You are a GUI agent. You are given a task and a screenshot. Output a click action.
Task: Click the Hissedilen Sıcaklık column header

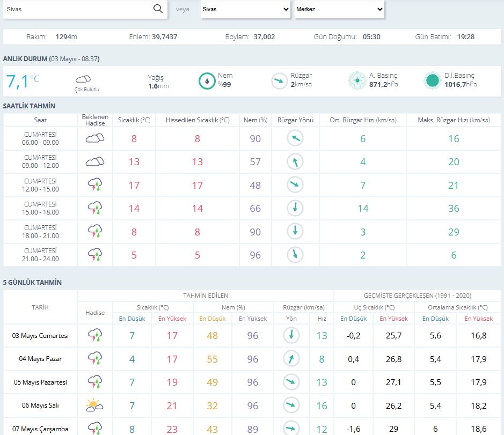coord(198,120)
